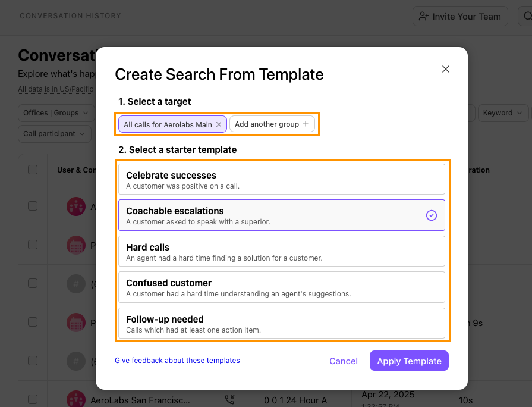Open the Keyword filter dropdown

(x=503, y=113)
